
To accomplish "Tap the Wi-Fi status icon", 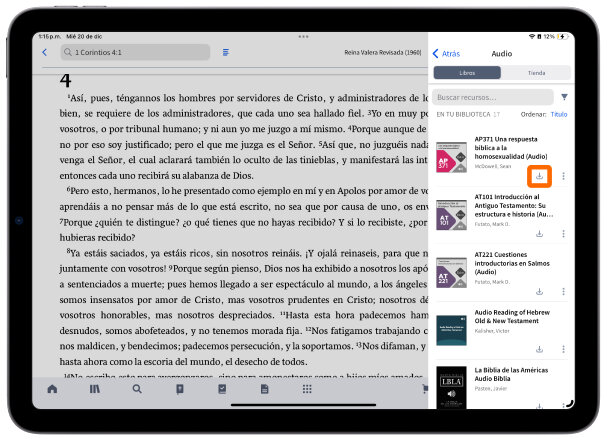I will pyautogui.click(x=532, y=37).
